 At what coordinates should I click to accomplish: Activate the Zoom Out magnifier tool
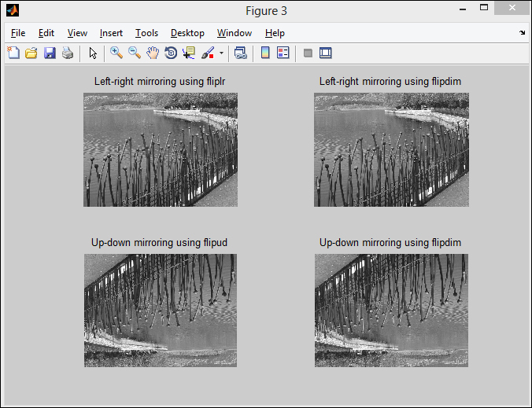pos(135,53)
